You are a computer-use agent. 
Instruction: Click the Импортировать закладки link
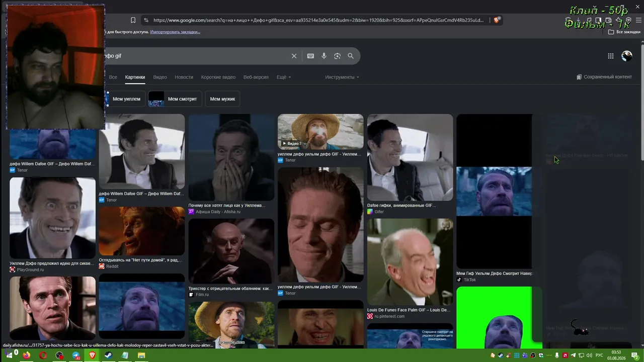coord(175,32)
